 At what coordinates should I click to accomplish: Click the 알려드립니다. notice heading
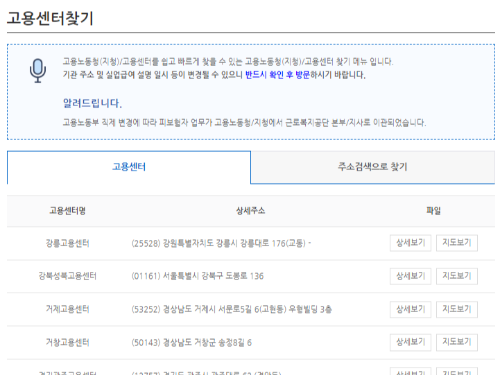pyautogui.click(x=92, y=103)
